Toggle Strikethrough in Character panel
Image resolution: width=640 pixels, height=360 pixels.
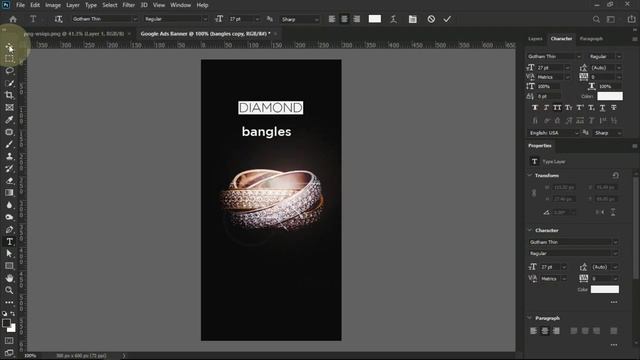click(613, 108)
